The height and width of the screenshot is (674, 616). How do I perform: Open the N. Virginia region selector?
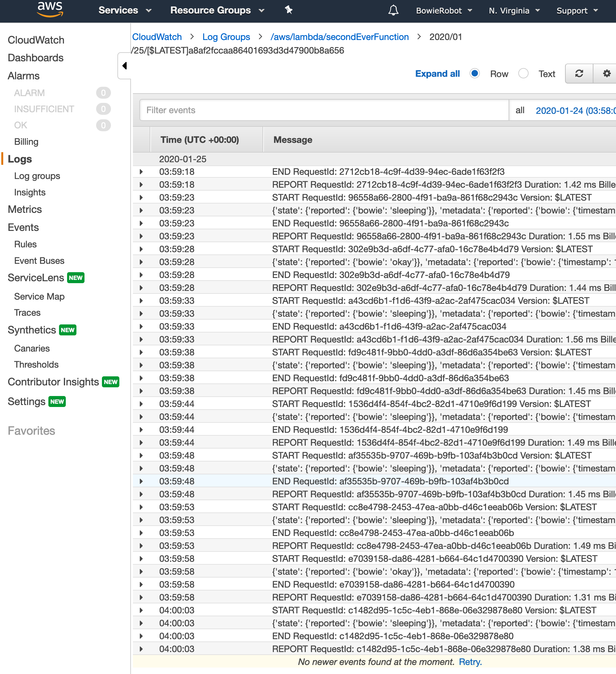514,11
